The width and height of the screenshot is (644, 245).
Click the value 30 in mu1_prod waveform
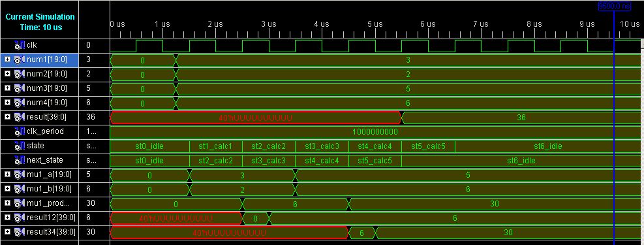click(x=495, y=204)
